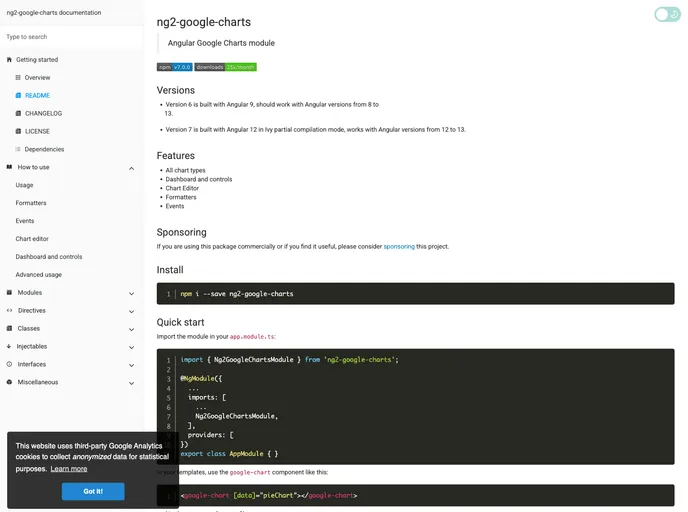Screen dimensions: 688x512
Task: Go to the Events page
Action: pos(25,221)
